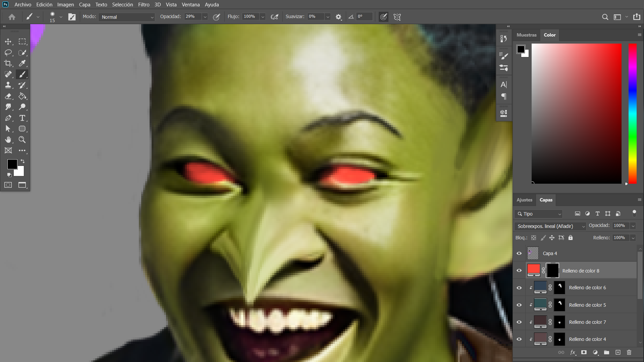Hide the Relleno de color 7 layer
644x362 pixels.
coord(519,322)
